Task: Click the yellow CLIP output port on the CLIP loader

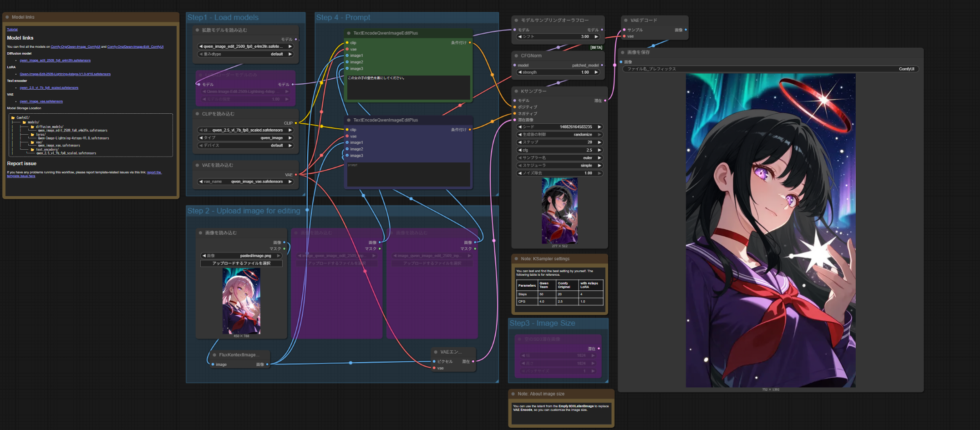Action: point(296,123)
